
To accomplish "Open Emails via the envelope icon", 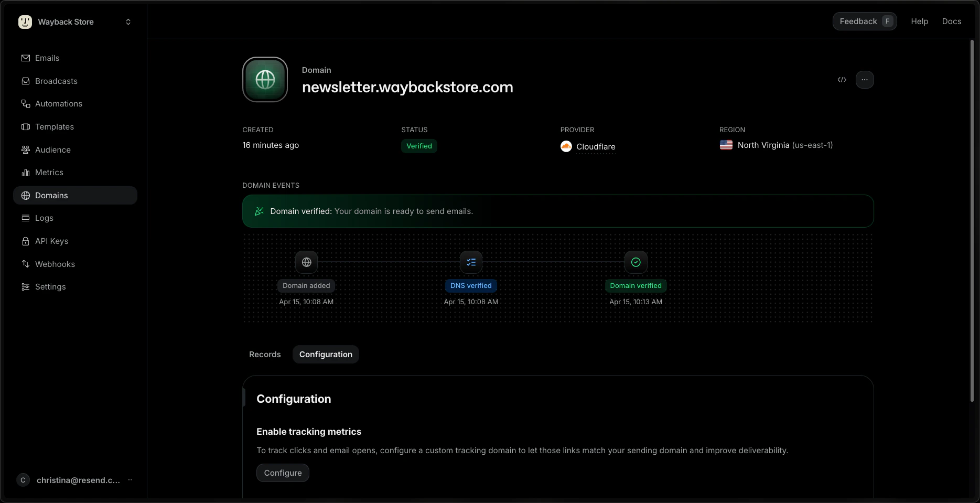I will click(25, 58).
